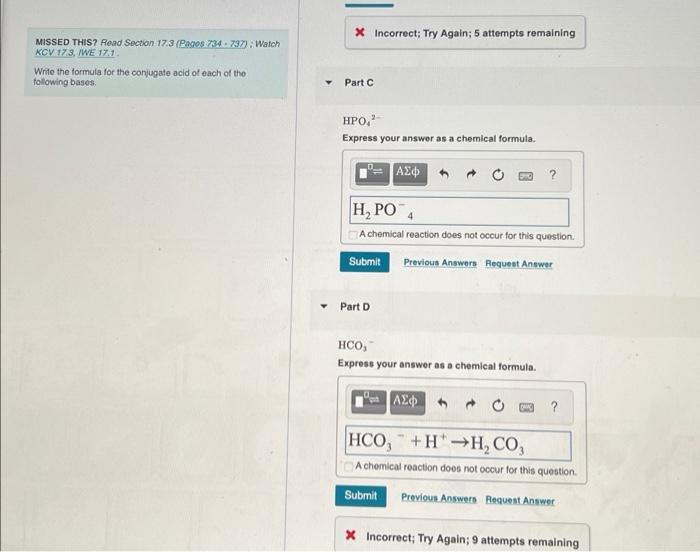Open keyboard shortcuts icon in Part C
The width and height of the screenshot is (700, 552).
click(525, 176)
